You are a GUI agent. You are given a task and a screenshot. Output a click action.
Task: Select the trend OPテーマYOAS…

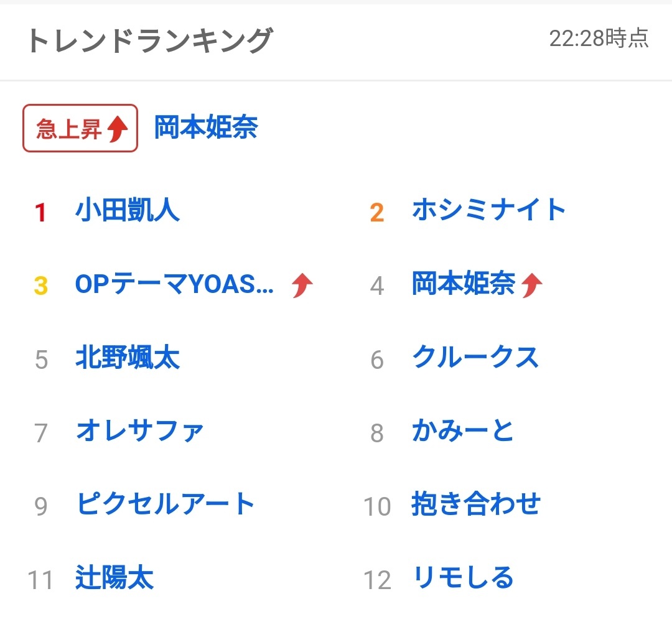[174, 285]
